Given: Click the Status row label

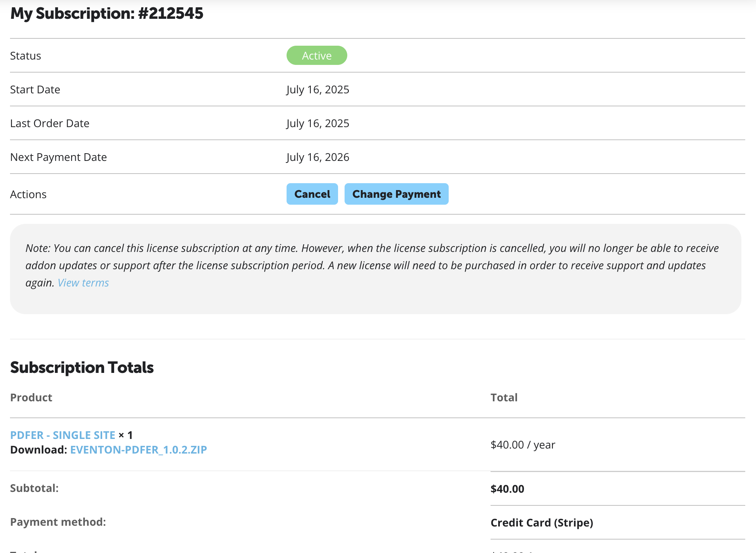Looking at the screenshot, I should [25, 56].
